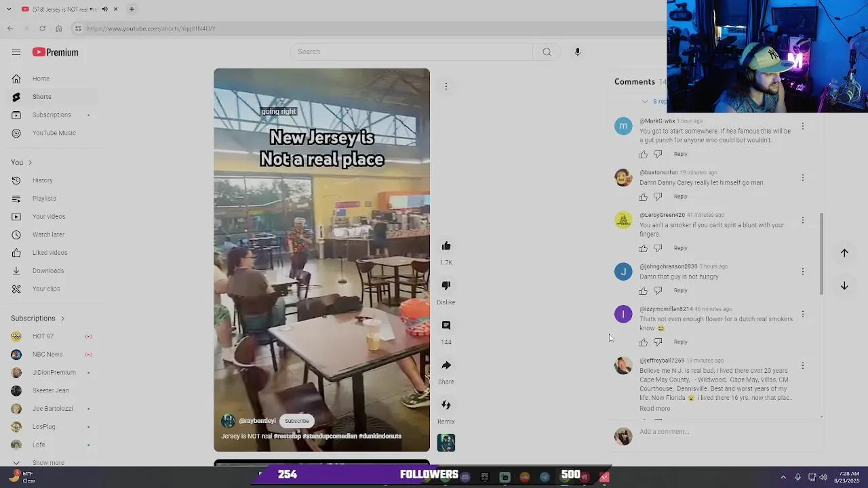Go to previous short with up arrow
This screenshot has height=488, width=868.
pyautogui.click(x=844, y=253)
